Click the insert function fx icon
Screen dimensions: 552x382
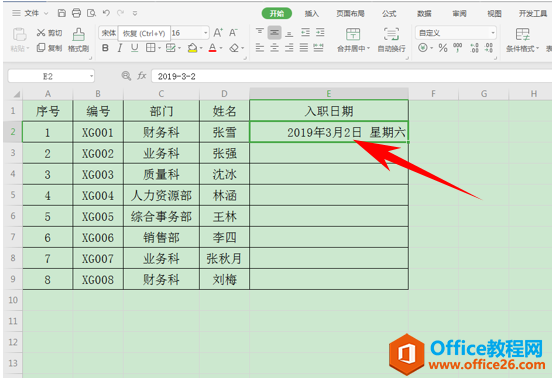[142, 76]
